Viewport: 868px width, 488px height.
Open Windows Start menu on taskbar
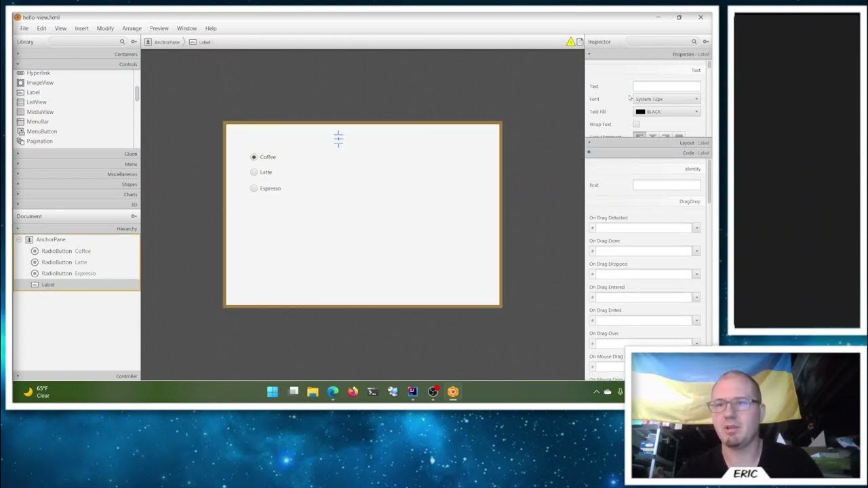coord(273,392)
